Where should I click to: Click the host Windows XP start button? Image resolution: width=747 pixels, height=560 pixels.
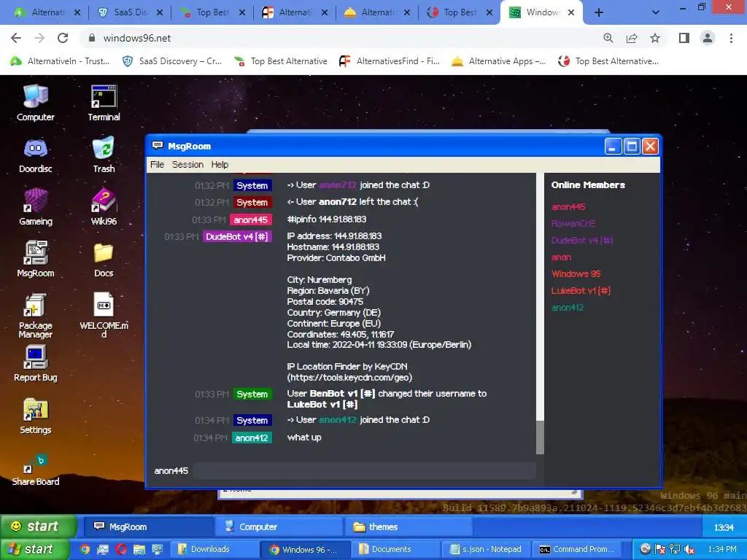click(x=34, y=549)
